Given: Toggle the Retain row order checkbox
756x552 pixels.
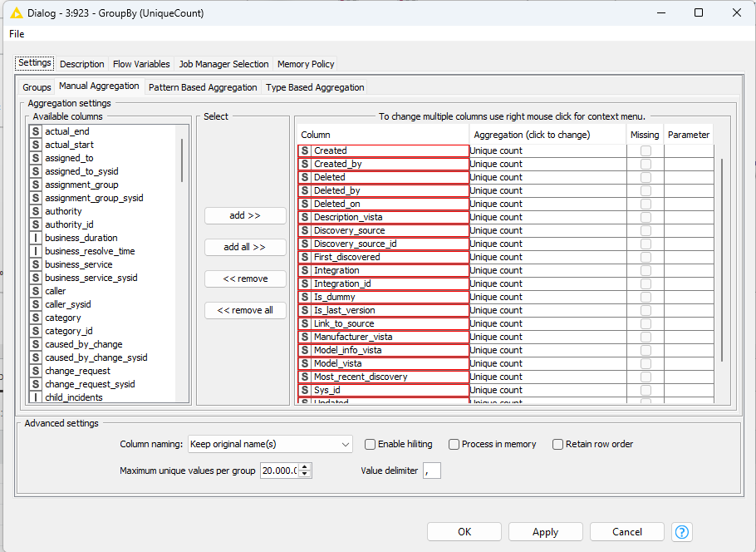Looking at the screenshot, I should (558, 444).
